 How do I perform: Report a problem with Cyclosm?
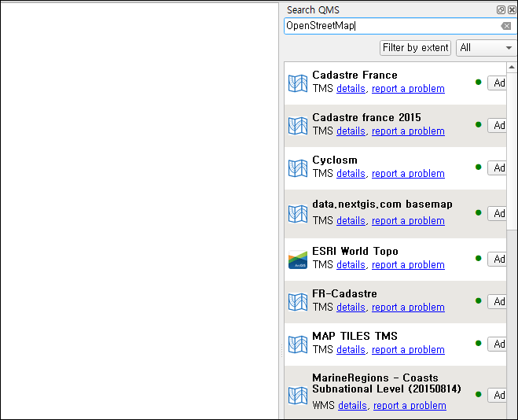(x=408, y=174)
